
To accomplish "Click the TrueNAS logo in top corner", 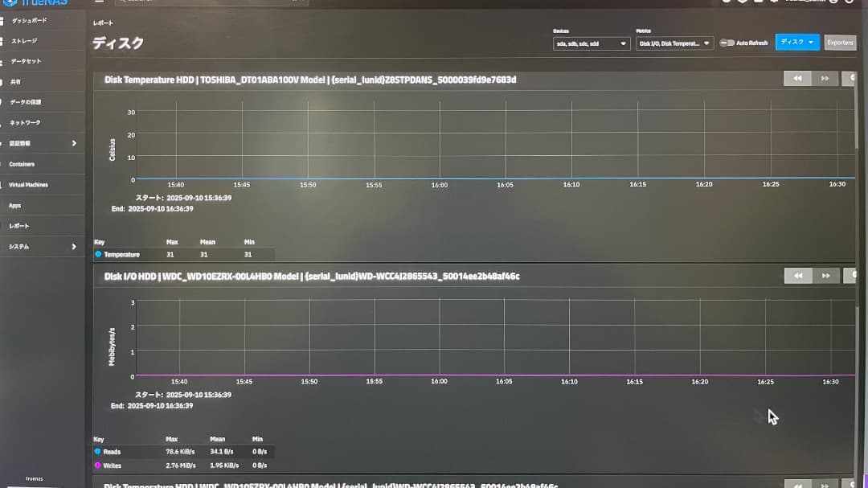I will (36, 2).
